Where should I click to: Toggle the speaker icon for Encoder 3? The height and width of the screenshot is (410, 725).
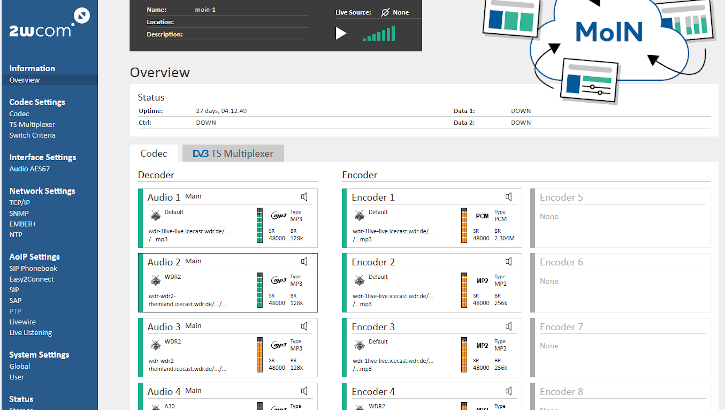509,326
